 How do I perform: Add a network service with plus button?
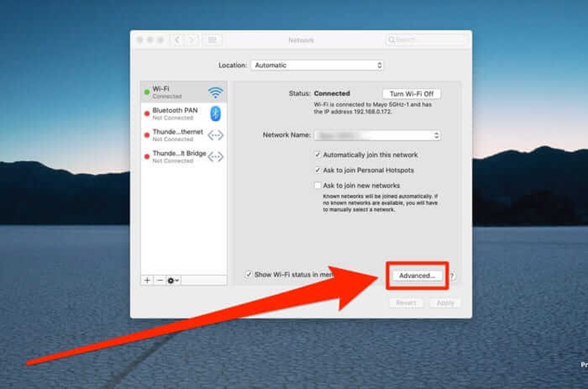tap(147, 280)
